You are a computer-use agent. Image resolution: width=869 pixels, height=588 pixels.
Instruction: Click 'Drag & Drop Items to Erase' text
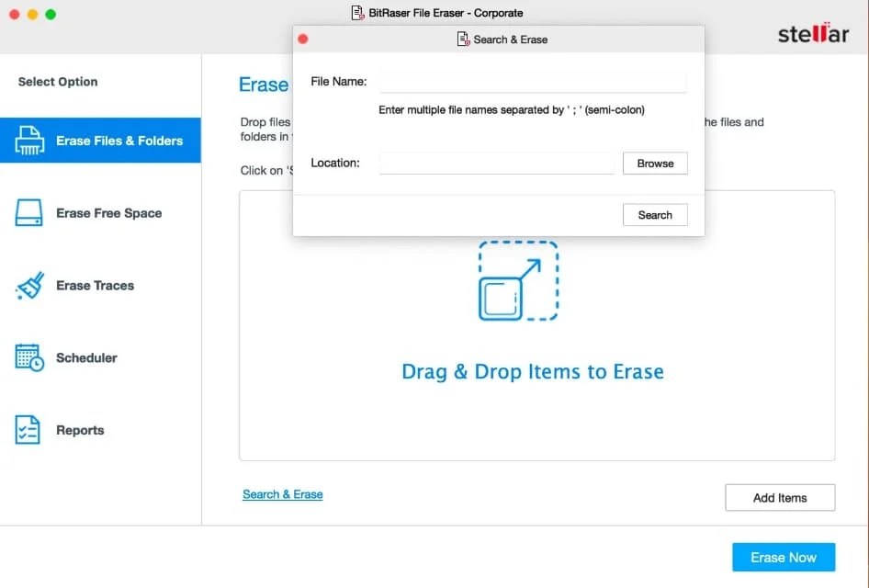click(533, 371)
